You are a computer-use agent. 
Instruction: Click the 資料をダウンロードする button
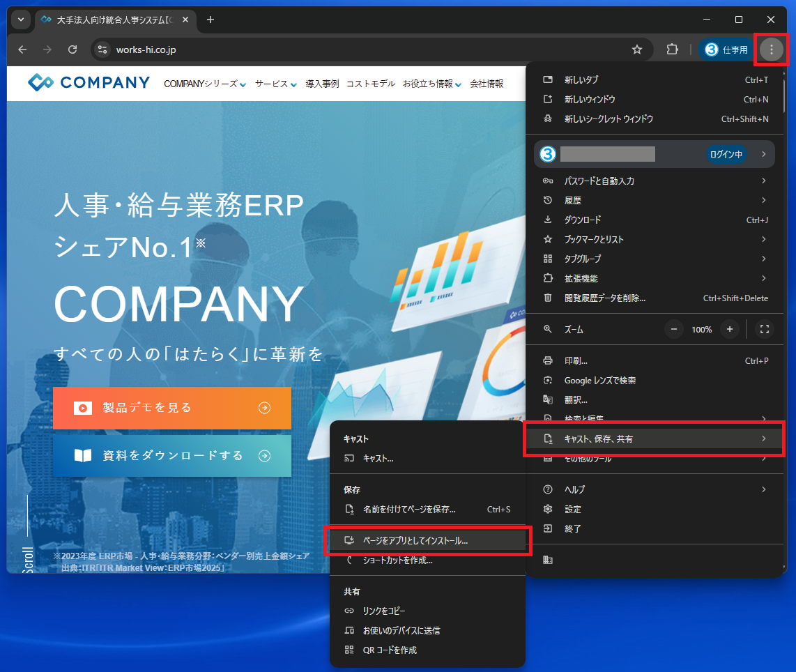pyautogui.click(x=171, y=456)
